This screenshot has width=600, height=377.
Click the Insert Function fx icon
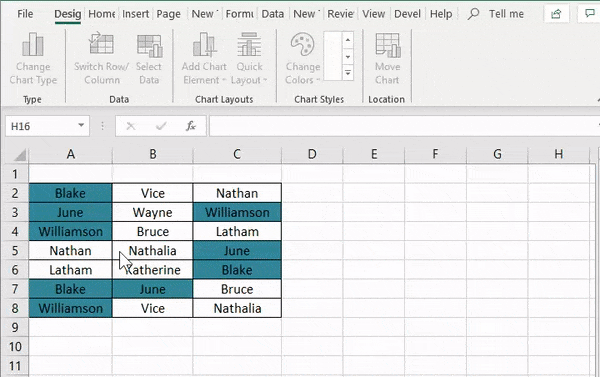(x=191, y=126)
